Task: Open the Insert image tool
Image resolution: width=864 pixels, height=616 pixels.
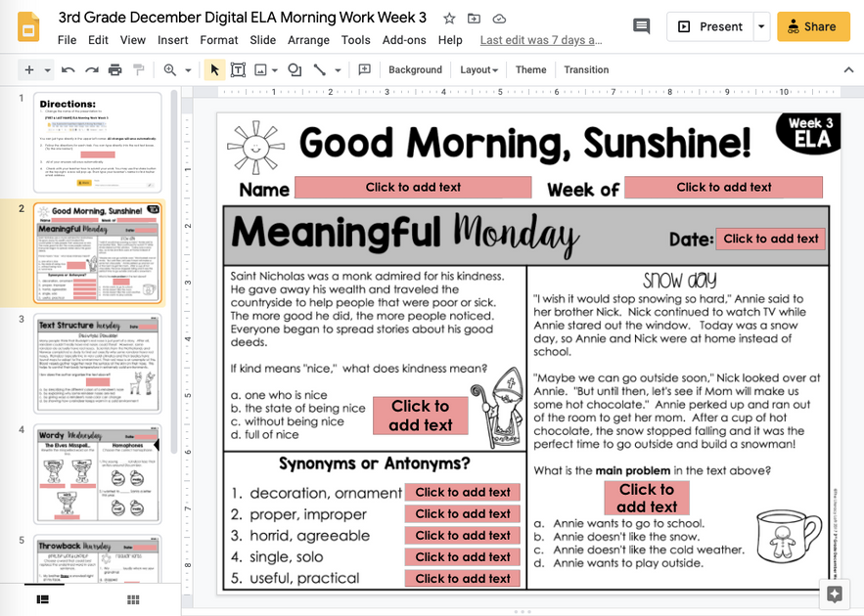Action: 258,69
